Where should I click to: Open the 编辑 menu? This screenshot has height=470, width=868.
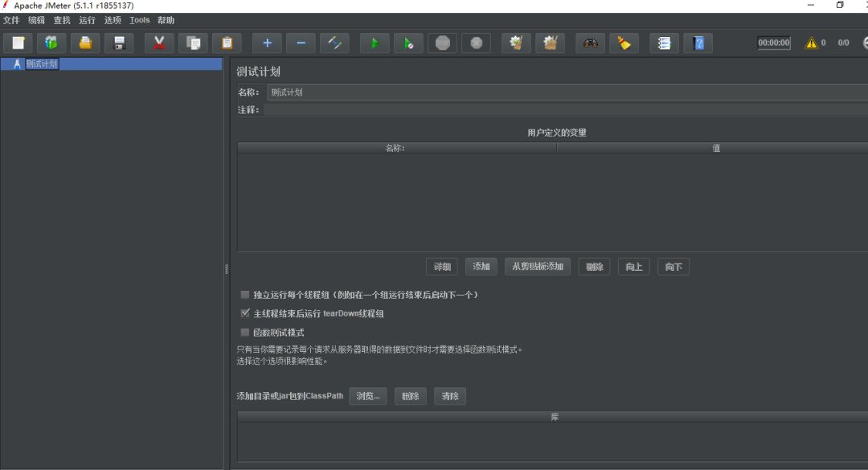point(36,20)
